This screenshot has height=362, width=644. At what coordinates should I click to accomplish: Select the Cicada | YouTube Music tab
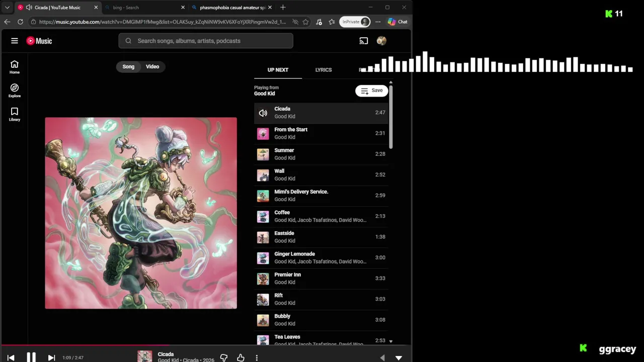click(x=57, y=8)
